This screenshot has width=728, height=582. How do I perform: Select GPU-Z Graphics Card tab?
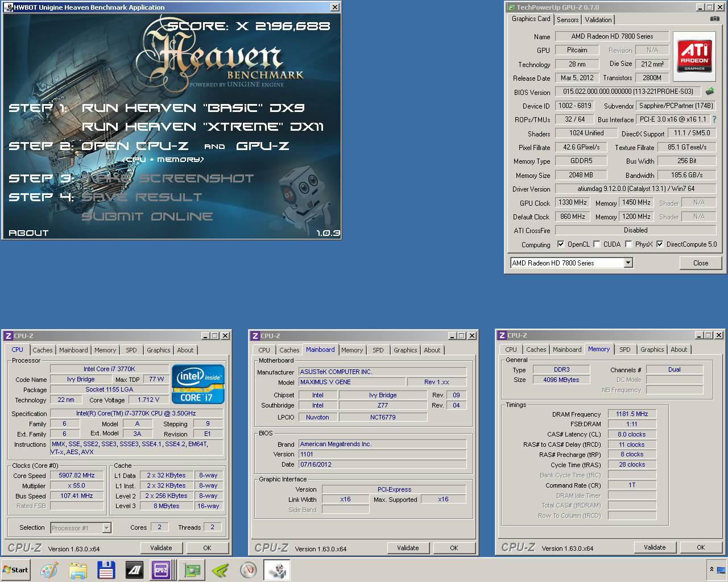[531, 19]
